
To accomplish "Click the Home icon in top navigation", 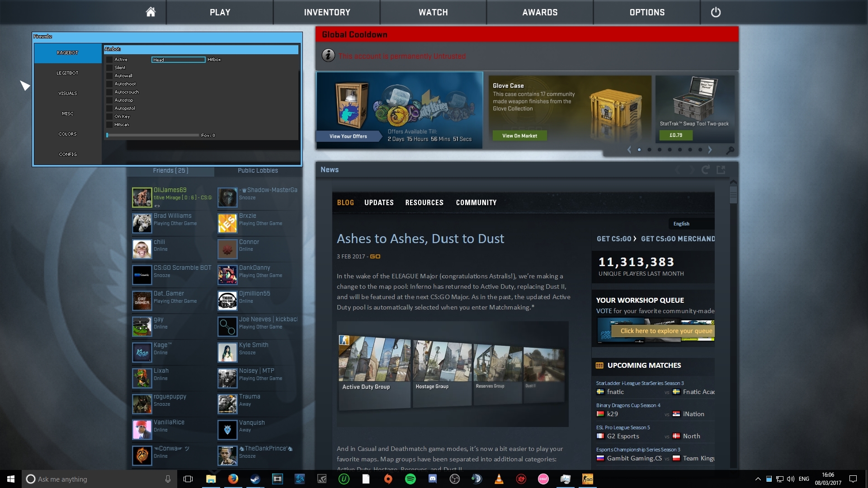I will click(151, 12).
